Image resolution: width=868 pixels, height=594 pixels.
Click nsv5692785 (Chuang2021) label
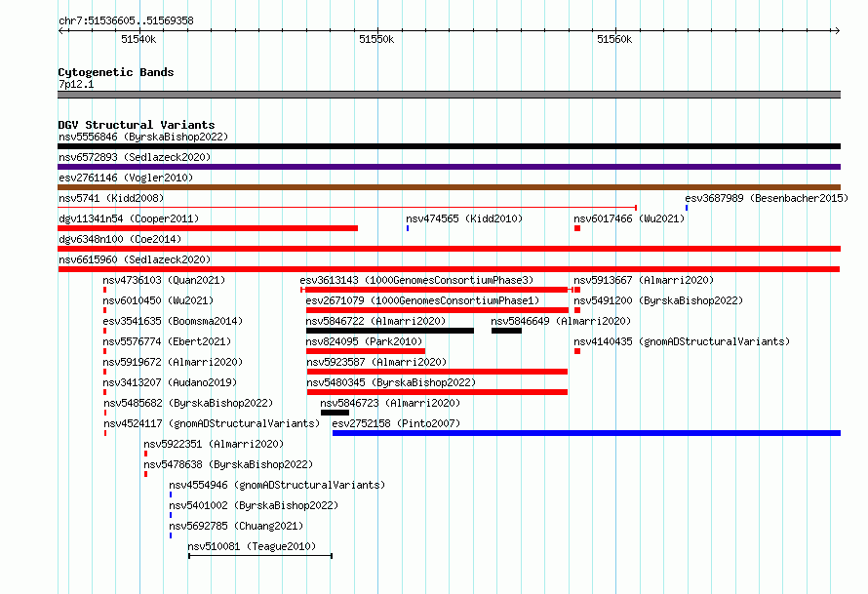tap(236, 526)
